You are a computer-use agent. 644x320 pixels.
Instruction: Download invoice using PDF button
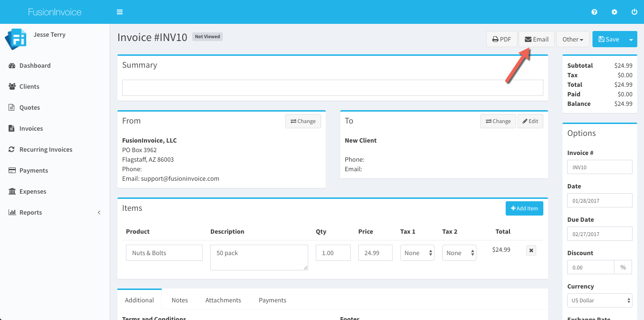pyautogui.click(x=501, y=39)
